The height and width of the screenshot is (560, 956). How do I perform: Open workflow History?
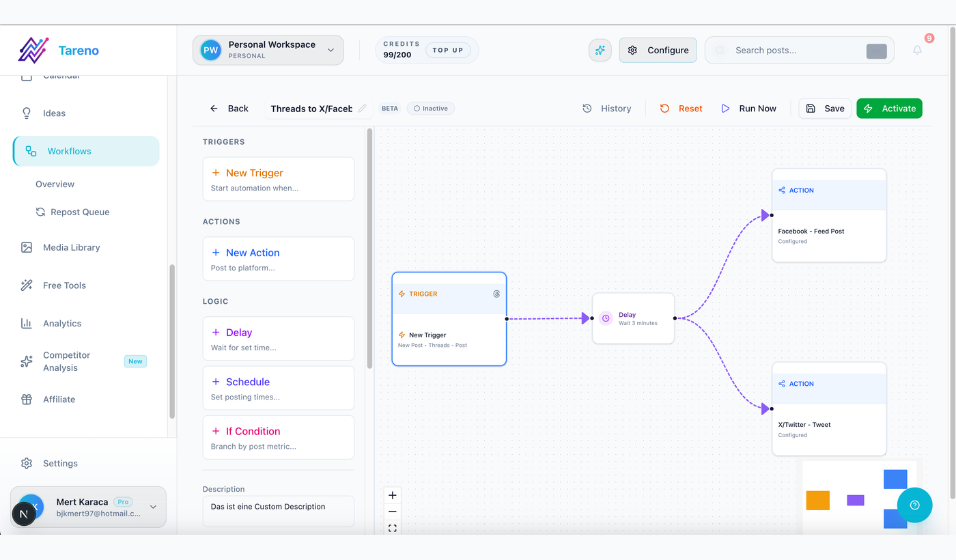tap(606, 109)
